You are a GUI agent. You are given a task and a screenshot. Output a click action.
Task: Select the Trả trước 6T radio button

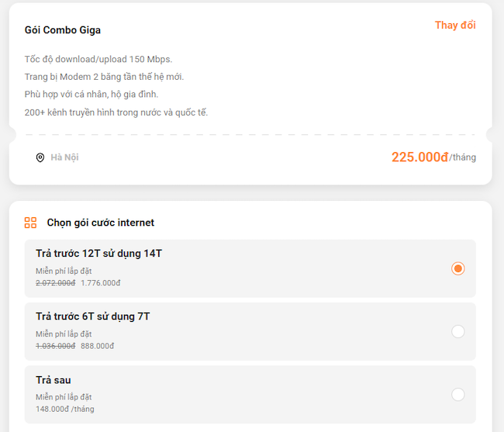coord(457,331)
